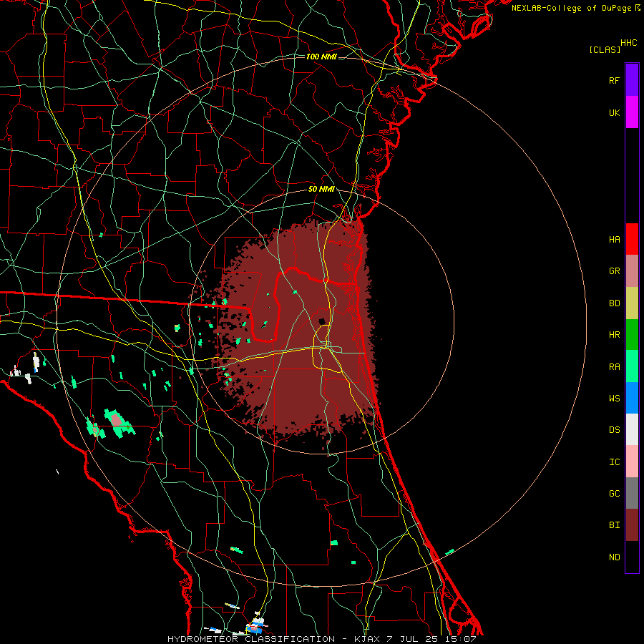Viewport: 644px width, 644px height.
Task: Click the HYDROMETEOR CLASSIFICATION title text
Action: click(x=251, y=639)
